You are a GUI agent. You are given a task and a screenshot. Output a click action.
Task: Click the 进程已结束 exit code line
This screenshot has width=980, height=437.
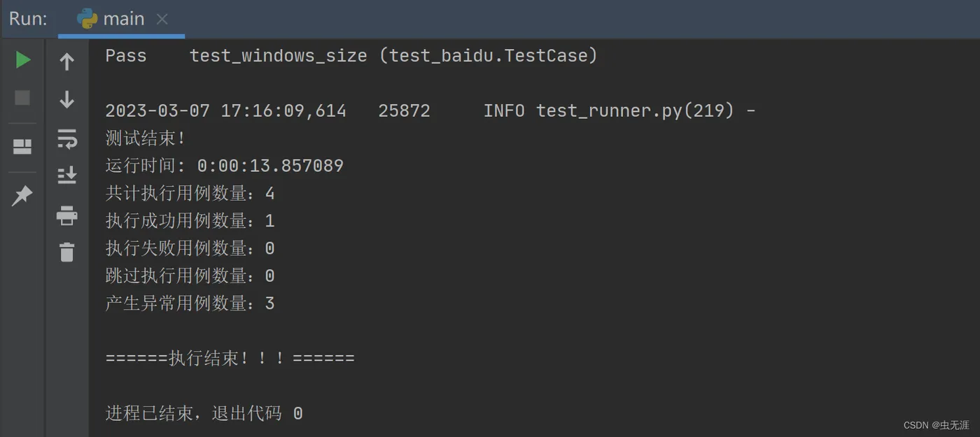(204, 413)
